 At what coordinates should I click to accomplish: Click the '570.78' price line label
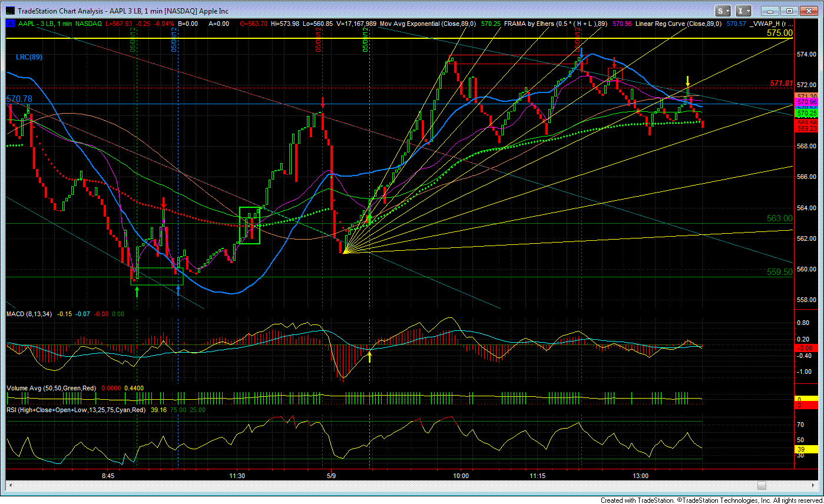click(19, 98)
